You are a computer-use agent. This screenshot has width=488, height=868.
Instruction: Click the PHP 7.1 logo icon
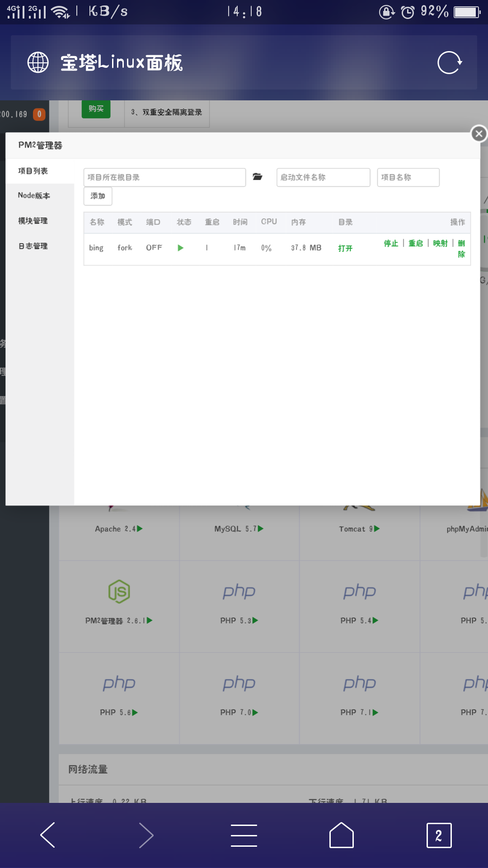[x=360, y=684]
